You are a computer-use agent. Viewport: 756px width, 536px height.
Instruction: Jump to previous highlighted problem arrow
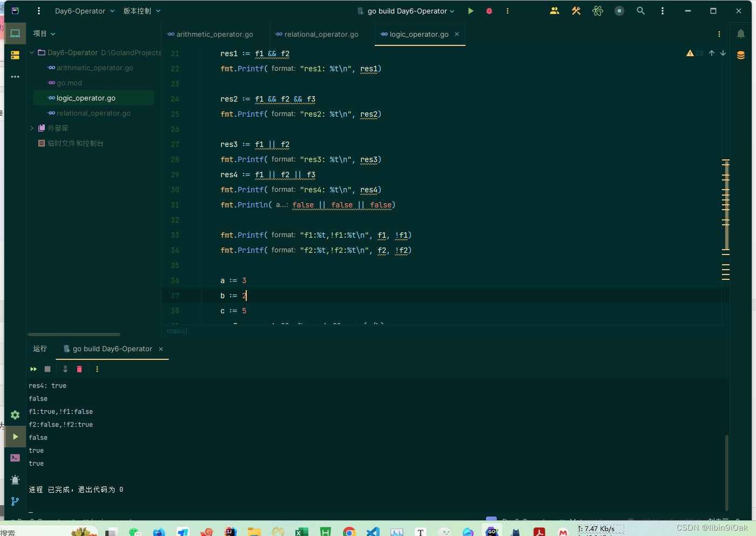712,53
